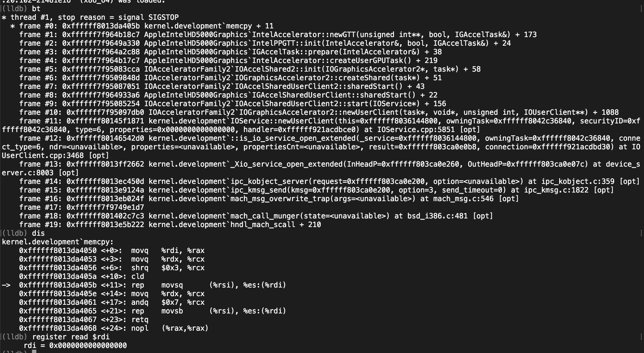Click the 'register read $rdi' command line
Viewport: 644px width, 353px height.
71,337
